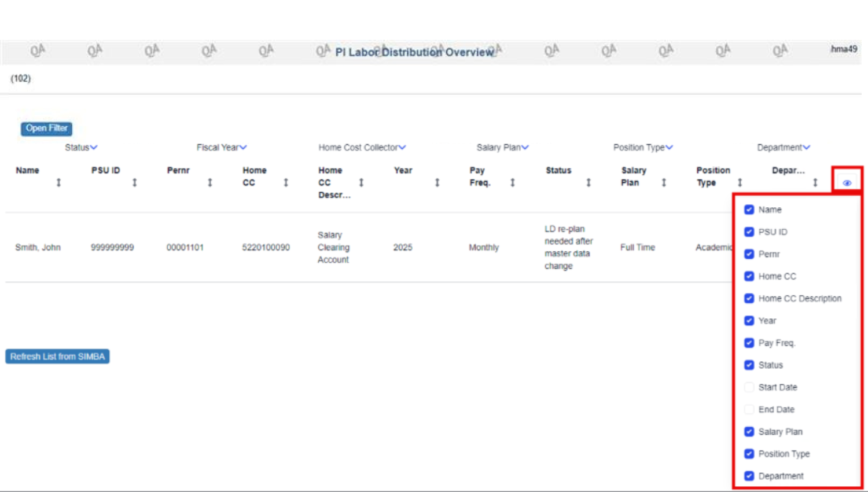Click the PI Labor Distribution Overview title
This screenshot has width=868, height=492.
(414, 52)
